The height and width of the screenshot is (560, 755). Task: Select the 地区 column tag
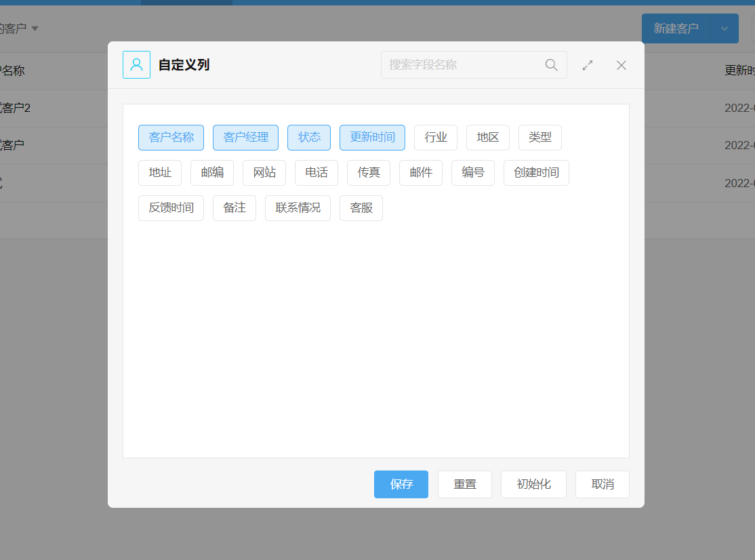tap(488, 138)
